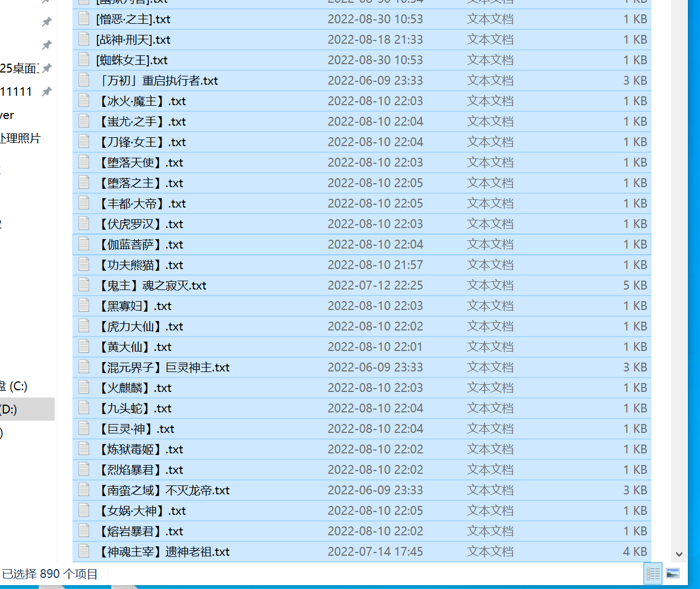Click file icon of [战神·刑天].txt
Image resolution: width=700 pixels, height=589 pixels.
[84, 39]
